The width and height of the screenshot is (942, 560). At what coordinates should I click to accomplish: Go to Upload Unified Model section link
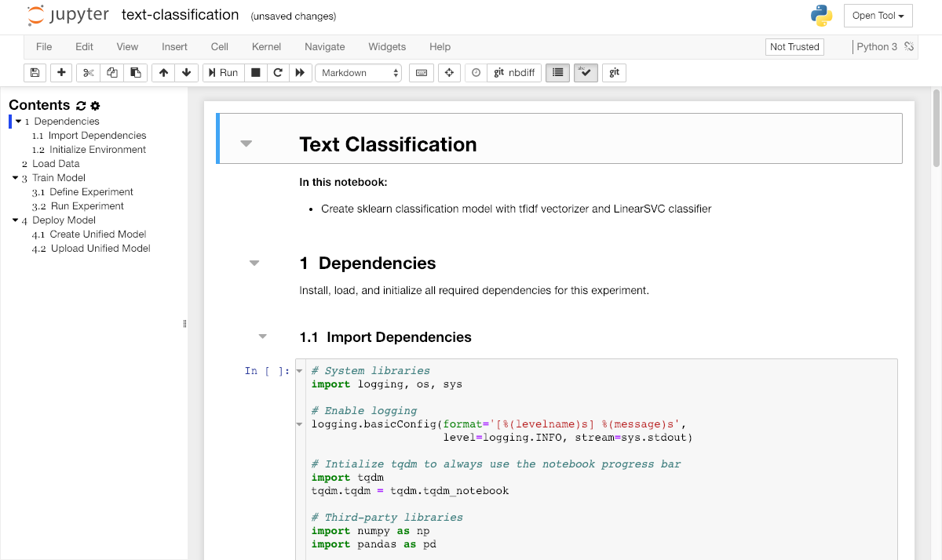click(x=100, y=249)
